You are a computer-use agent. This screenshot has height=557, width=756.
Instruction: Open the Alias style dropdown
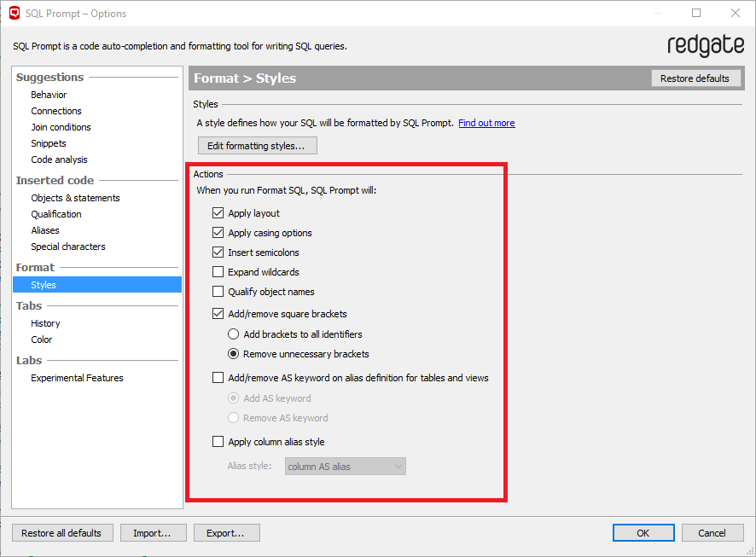[345, 467]
